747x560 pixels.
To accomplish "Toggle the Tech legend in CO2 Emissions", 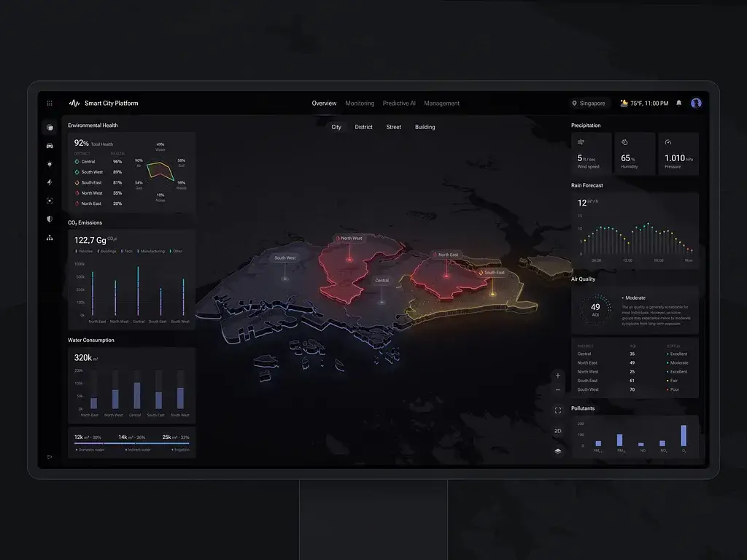I will 127,251.
